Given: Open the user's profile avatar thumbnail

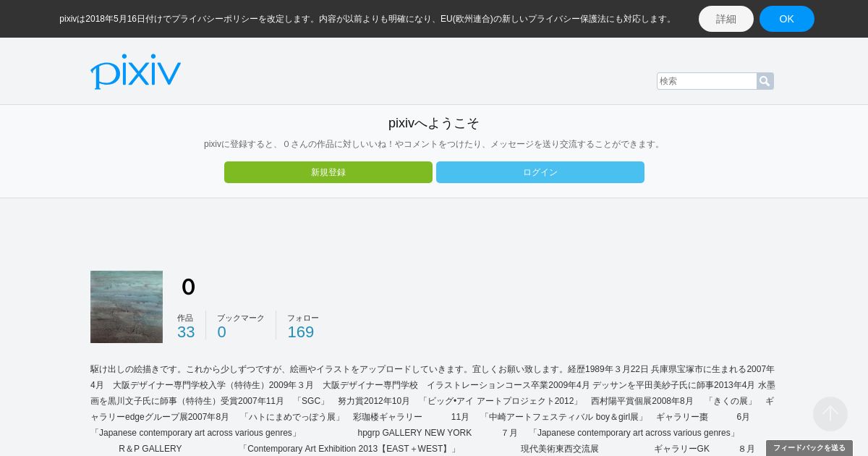Looking at the screenshot, I should click(x=127, y=307).
